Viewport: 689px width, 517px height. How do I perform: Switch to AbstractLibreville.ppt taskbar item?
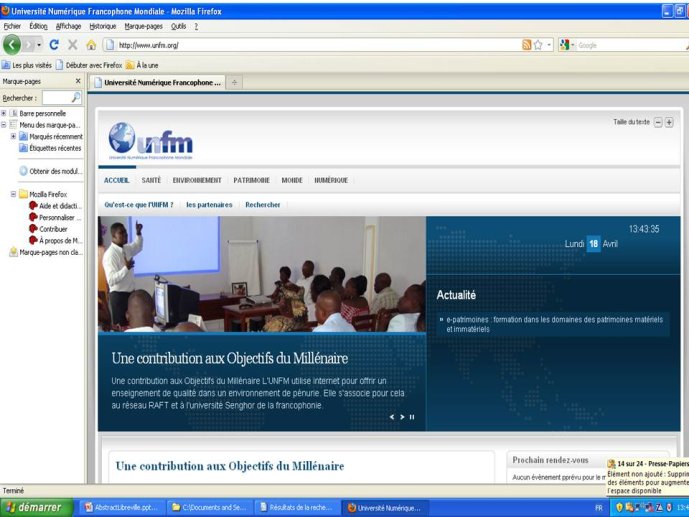tap(123, 507)
